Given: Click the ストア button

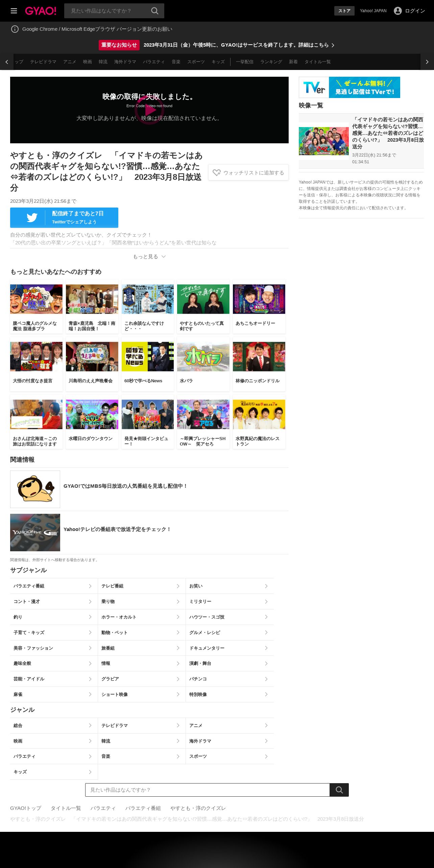Looking at the screenshot, I should [x=344, y=11].
